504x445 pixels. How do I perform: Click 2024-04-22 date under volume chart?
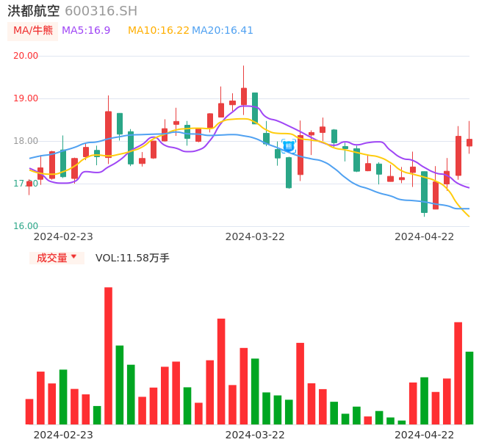click(425, 435)
